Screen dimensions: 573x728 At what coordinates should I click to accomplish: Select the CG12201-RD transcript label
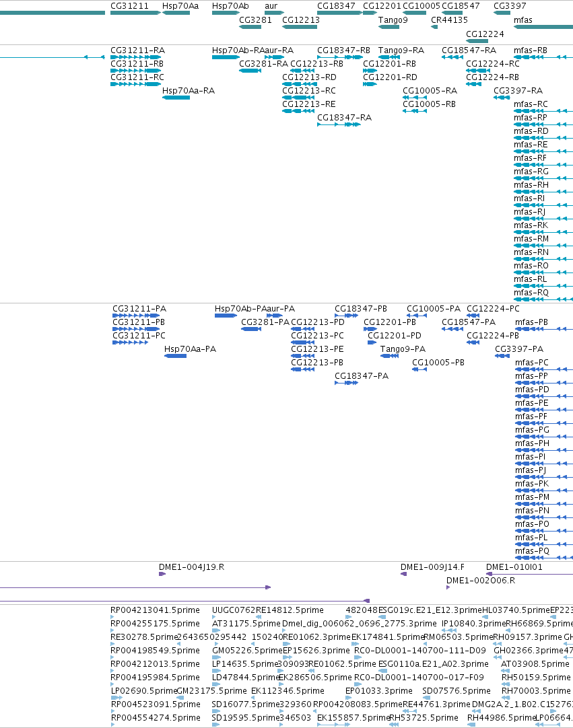391,77
